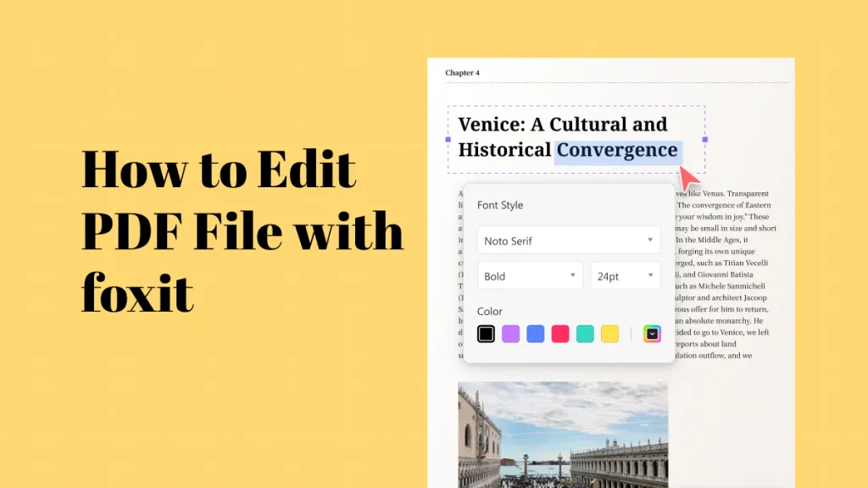Click the Chapter 4 header text
The width and height of the screenshot is (868, 488).
pos(462,73)
